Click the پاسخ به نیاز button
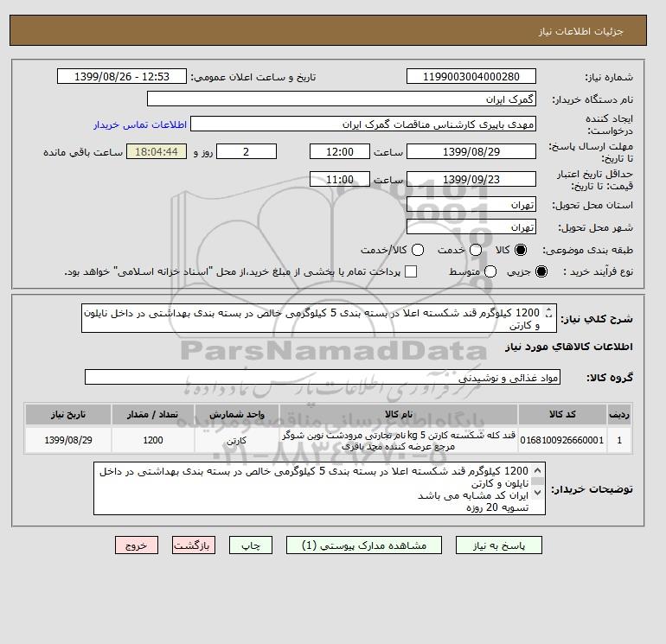The height and width of the screenshot is (644, 666). point(499,545)
